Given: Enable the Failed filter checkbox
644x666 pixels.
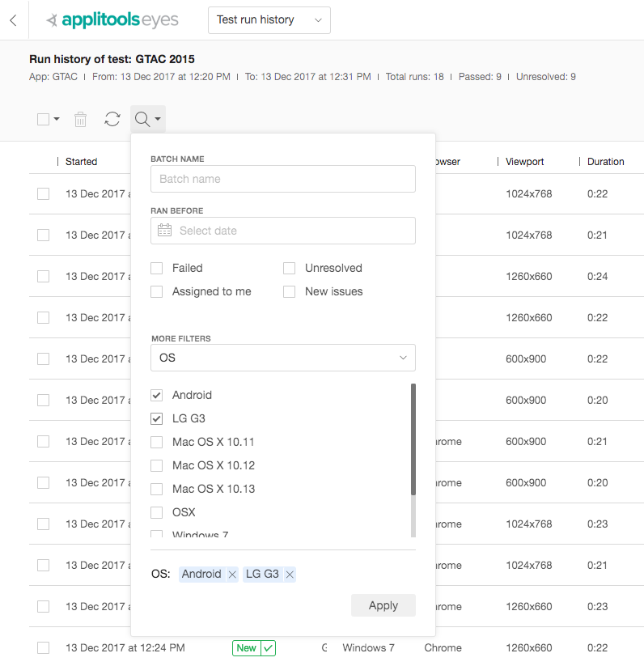Looking at the screenshot, I should click(156, 268).
